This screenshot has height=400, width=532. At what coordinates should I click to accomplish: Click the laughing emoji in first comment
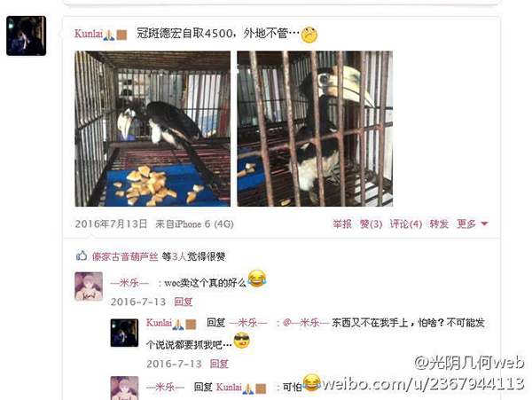pyautogui.click(x=257, y=278)
